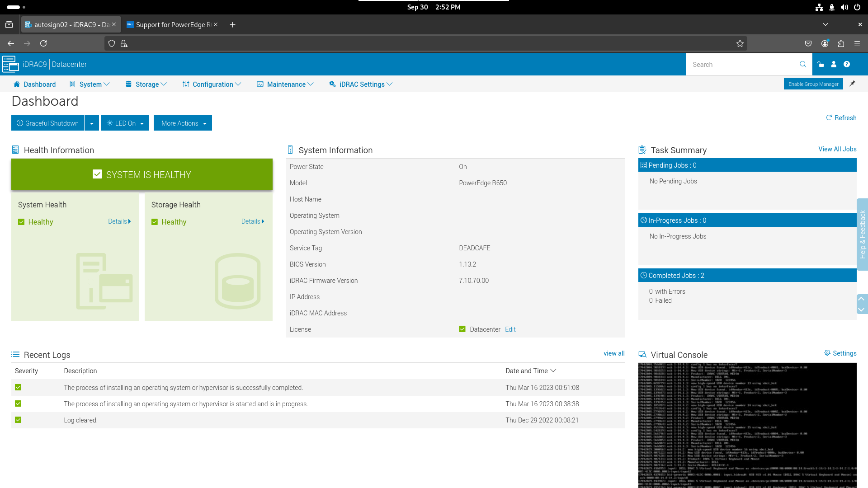Open the Virtual Console preview thumbnail
Image resolution: width=868 pixels, height=488 pixels.
[747, 425]
